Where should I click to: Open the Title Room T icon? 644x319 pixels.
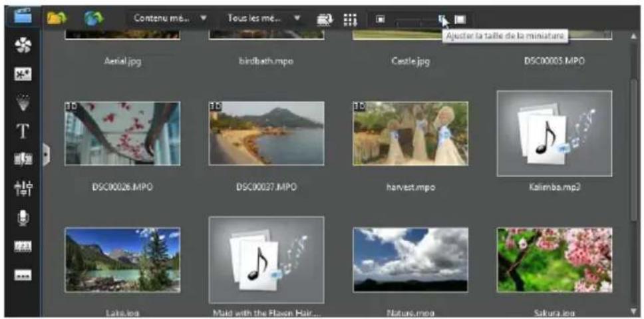[23, 131]
